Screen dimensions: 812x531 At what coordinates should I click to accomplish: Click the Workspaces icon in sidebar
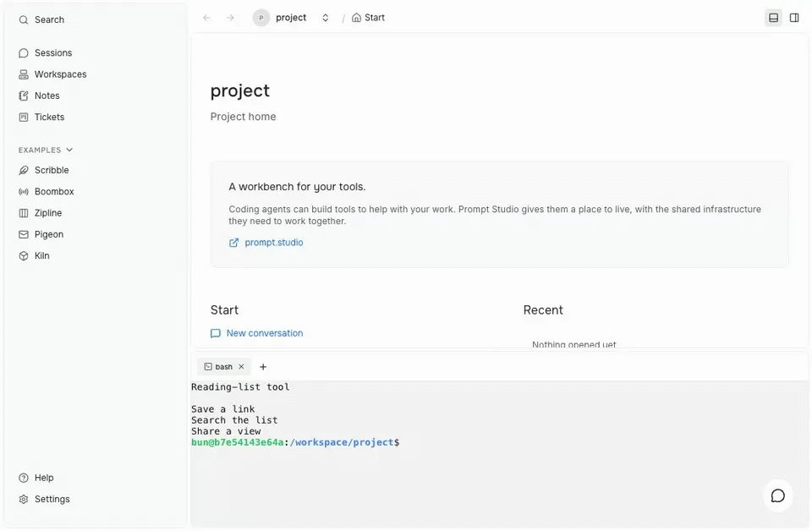coord(24,74)
